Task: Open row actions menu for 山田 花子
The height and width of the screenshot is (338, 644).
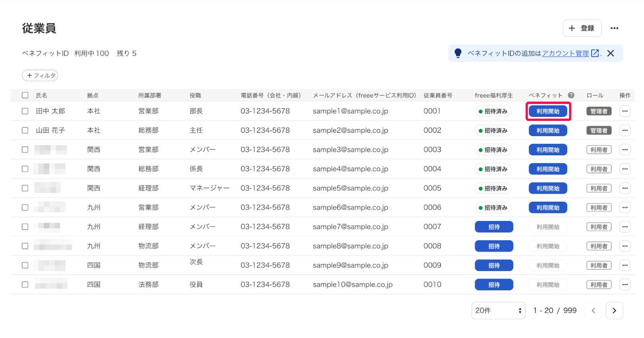Action: tap(625, 131)
